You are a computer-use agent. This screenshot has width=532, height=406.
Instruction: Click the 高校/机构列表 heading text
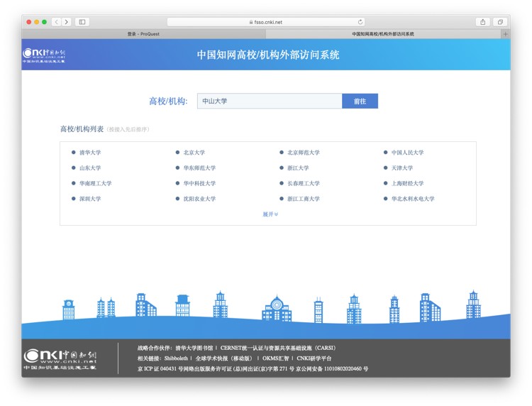[x=82, y=129]
